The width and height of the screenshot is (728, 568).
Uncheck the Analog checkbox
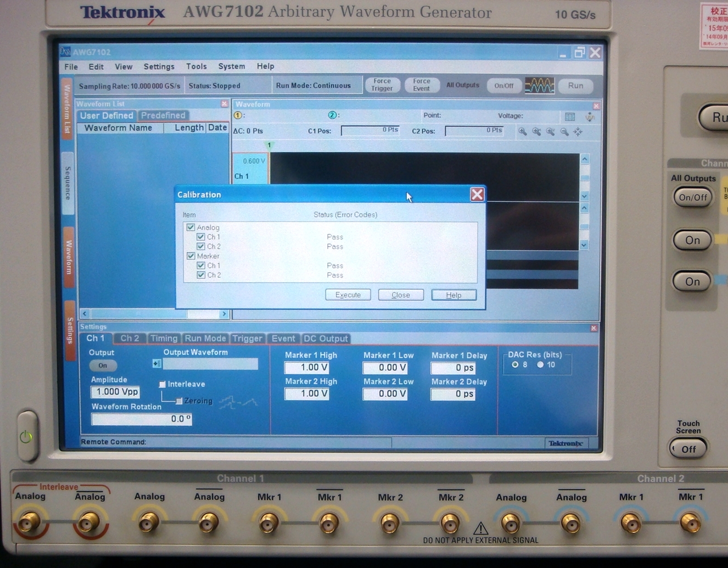191,227
